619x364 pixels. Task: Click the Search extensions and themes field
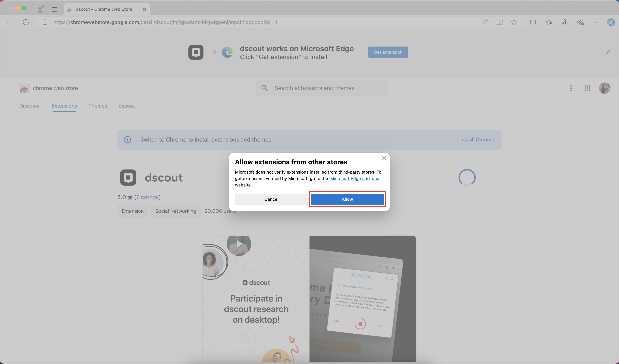click(x=322, y=88)
